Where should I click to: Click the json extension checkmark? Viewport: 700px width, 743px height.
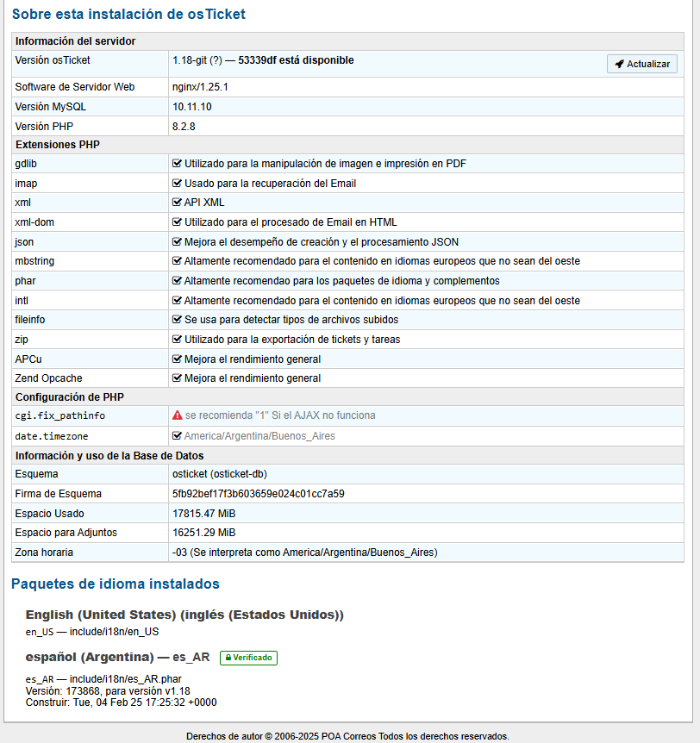point(178,242)
